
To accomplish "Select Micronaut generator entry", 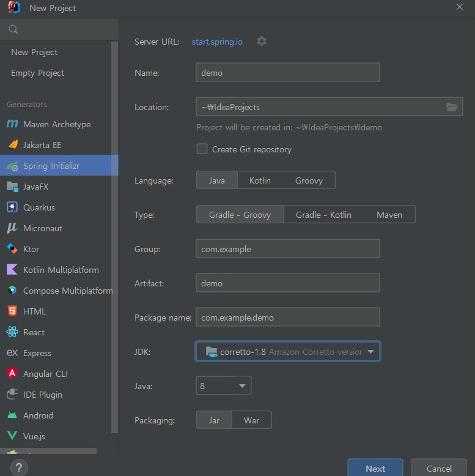I will pyautogui.click(x=56, y=228).
